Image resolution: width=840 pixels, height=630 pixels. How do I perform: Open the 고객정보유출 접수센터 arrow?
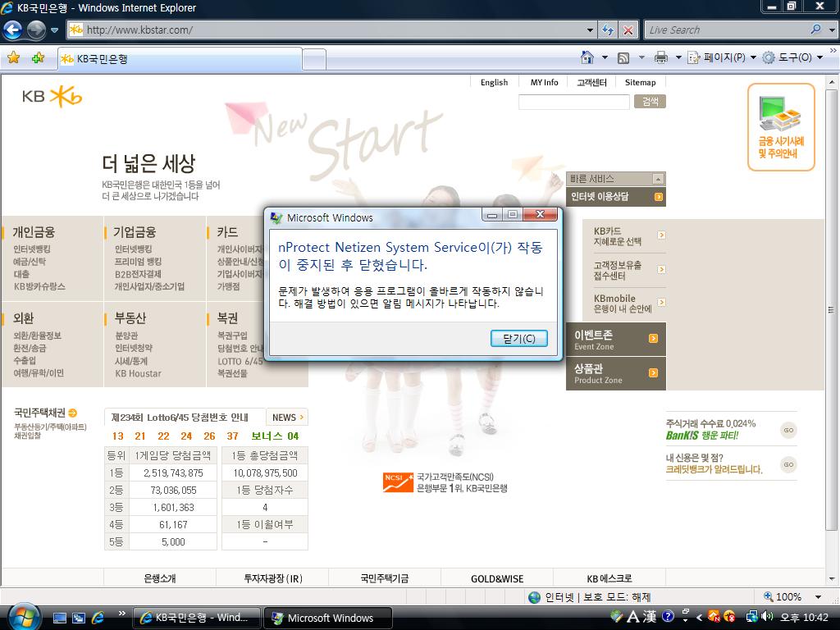pyautogui.click(x=661, y=269)
